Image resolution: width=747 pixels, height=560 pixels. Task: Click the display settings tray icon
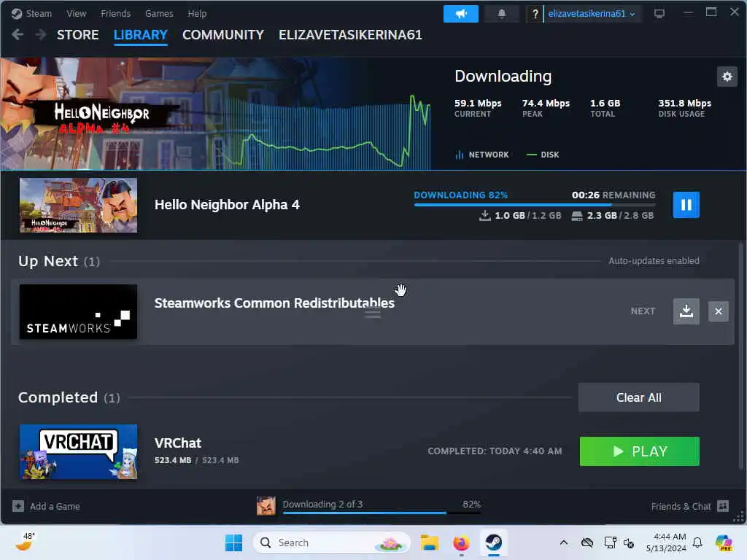(610, 542)
